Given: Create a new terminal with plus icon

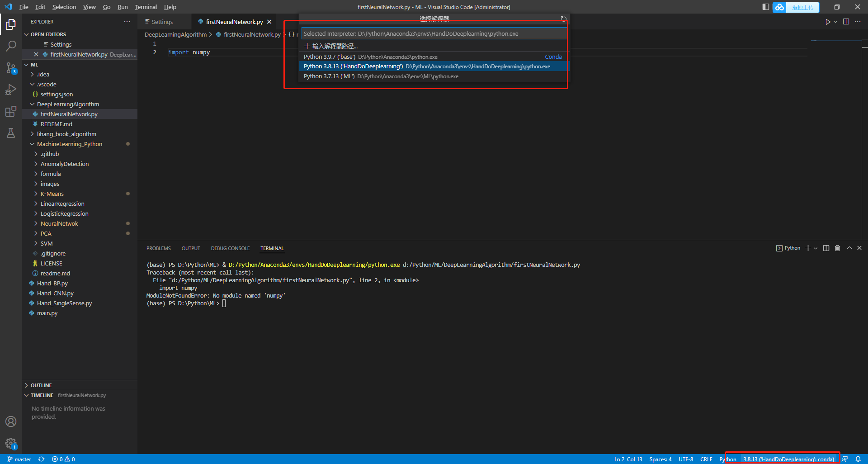Looking at the screenshot, I should (x=808, y=248).
